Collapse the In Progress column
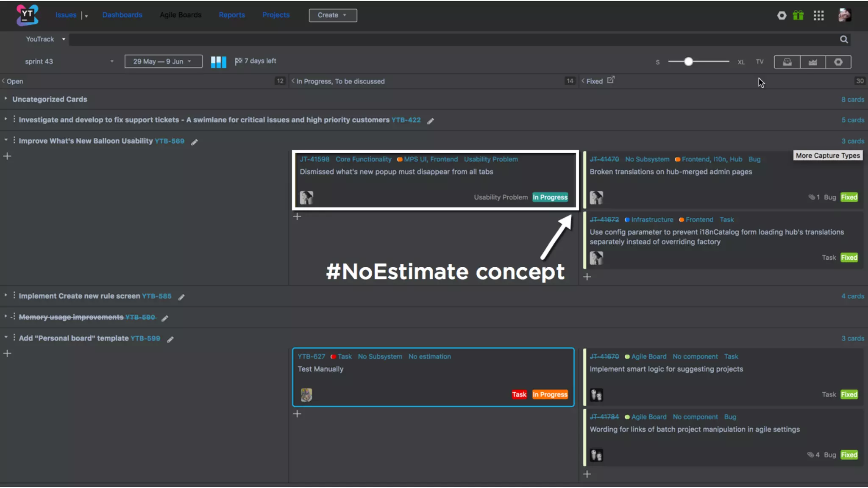Image resolution: width=868 pixels, height=488 pixels. 293,81
